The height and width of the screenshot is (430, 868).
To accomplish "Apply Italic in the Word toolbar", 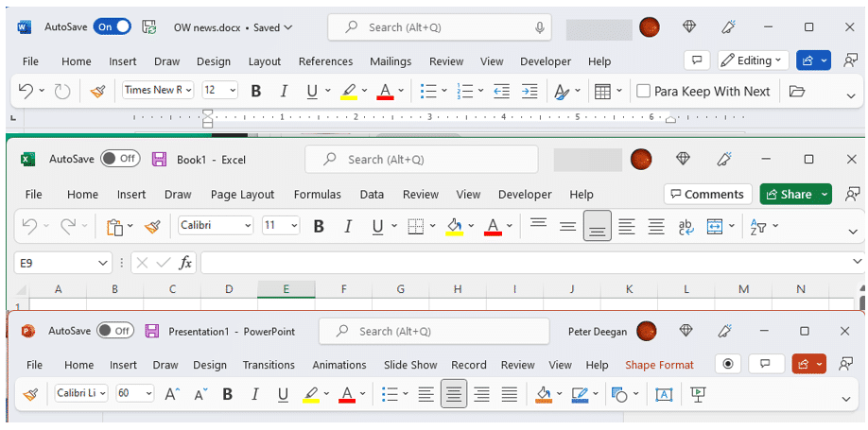I will [284, 92].
